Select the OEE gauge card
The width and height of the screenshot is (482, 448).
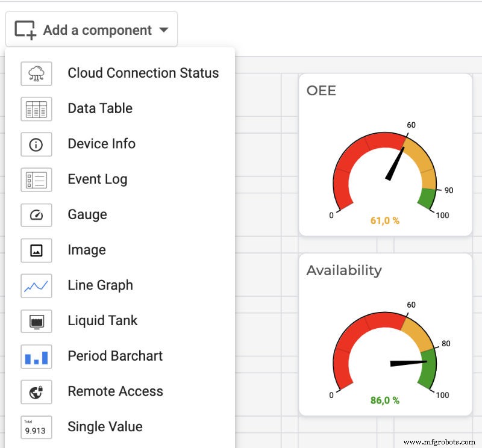[385, 154]
